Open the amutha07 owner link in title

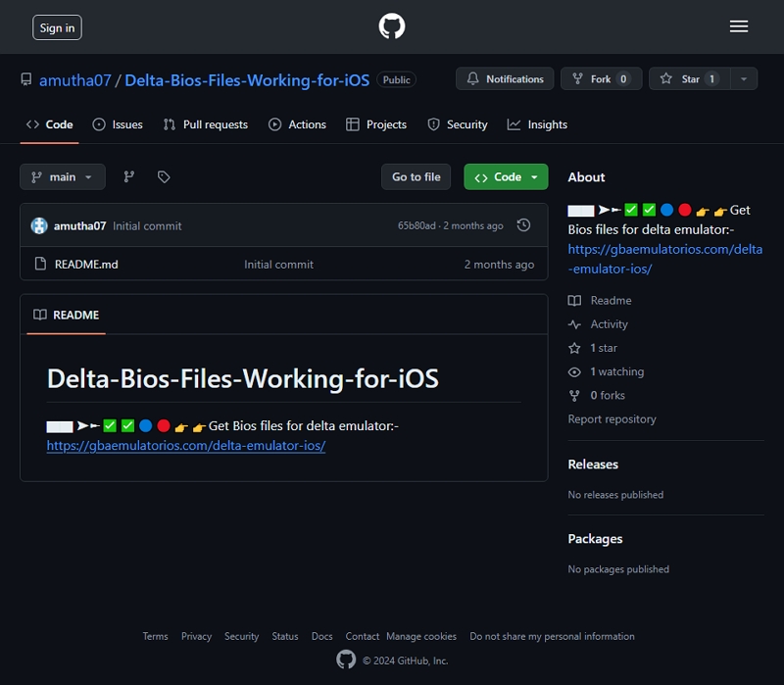75,80
